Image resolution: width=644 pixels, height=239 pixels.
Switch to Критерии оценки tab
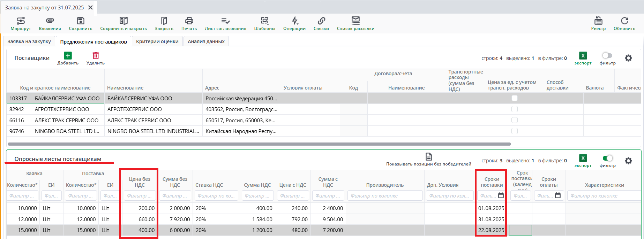point(157,41)
